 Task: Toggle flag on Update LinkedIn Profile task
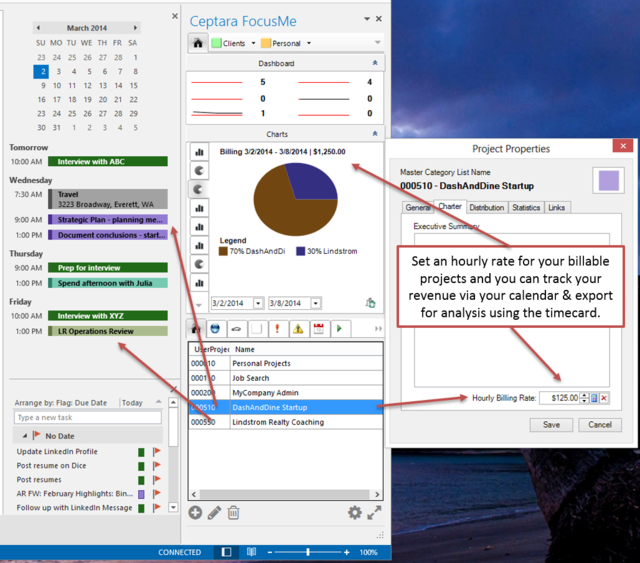(157, 452)
